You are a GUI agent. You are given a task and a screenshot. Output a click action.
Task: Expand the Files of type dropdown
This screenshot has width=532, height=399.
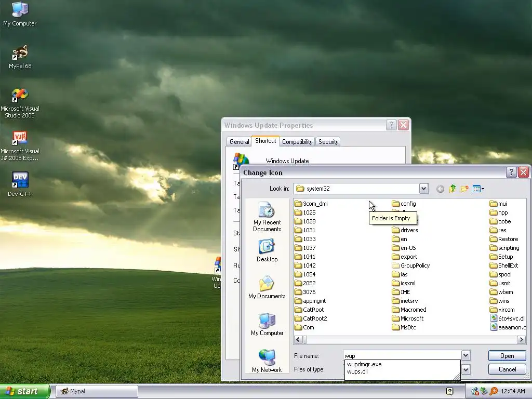click(x=466, y=369)
